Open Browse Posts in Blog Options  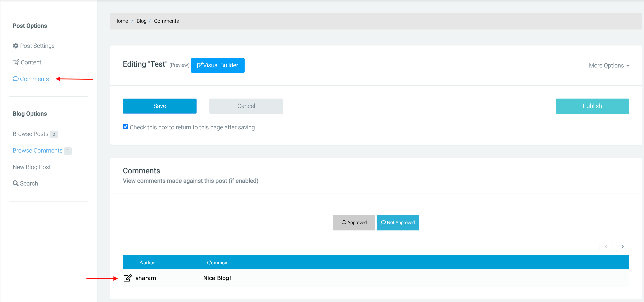tap(30, 134)
